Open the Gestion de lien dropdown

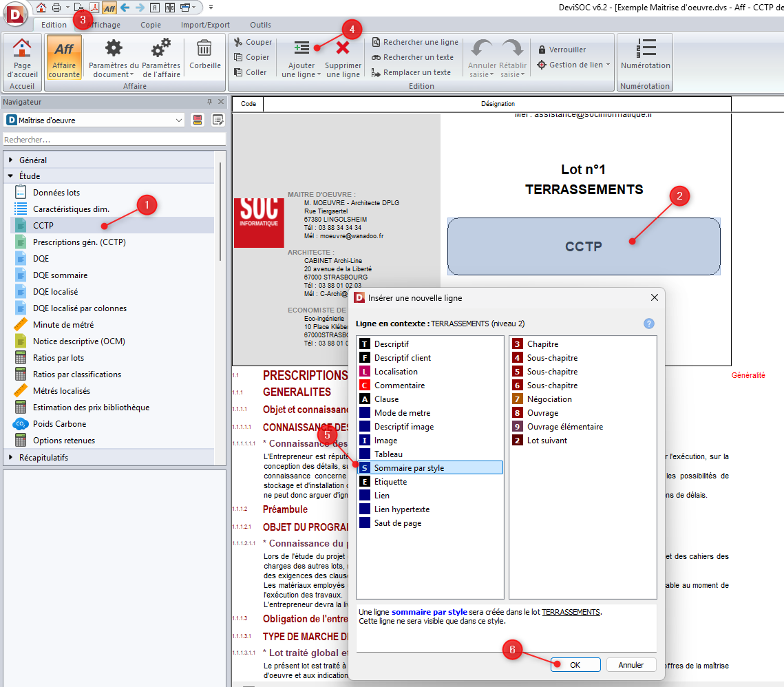coord(575,65)
